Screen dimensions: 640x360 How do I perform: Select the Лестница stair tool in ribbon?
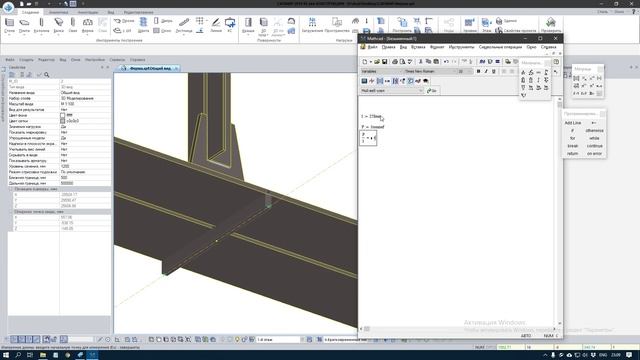184,25
